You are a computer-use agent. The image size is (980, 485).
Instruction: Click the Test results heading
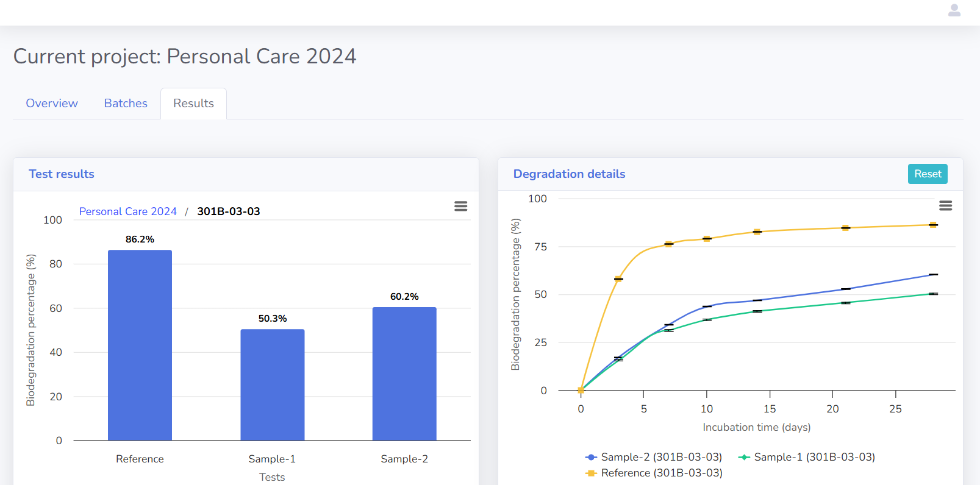[62, 174]
